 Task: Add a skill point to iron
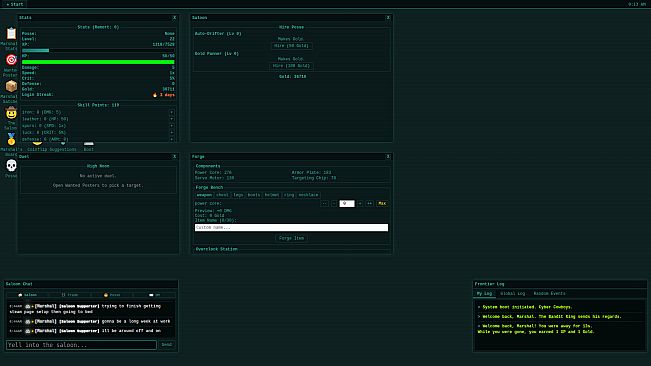(x=171, y=112)
